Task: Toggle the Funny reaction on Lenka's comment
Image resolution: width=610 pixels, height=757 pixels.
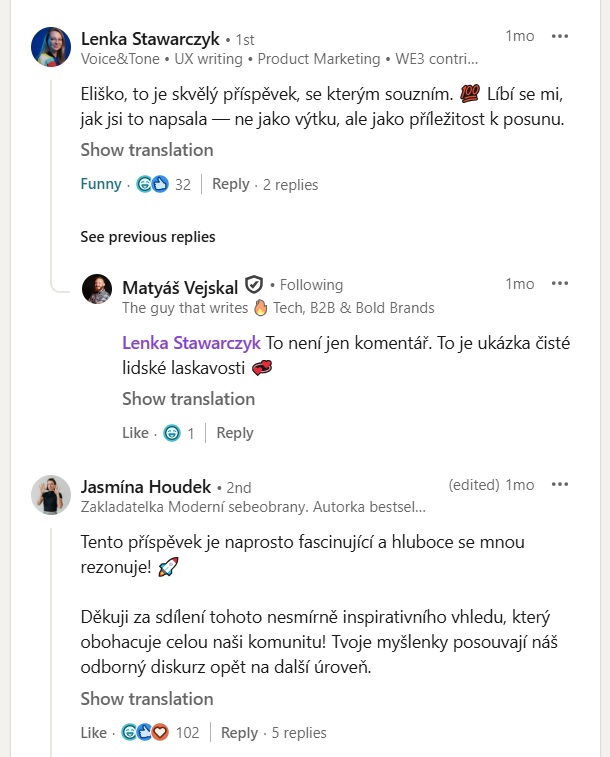Action: point(101,184)
